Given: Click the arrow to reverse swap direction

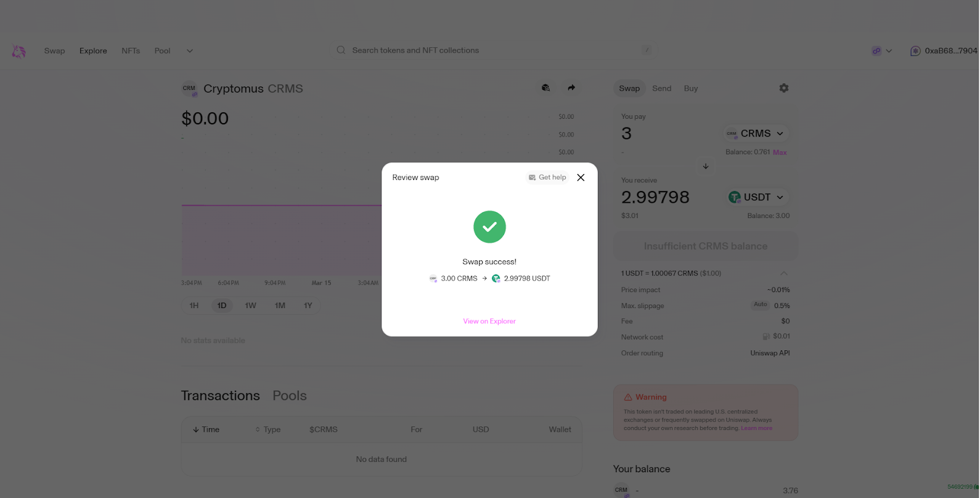Looking at the screenshot, I should click(x=705, y=166).
